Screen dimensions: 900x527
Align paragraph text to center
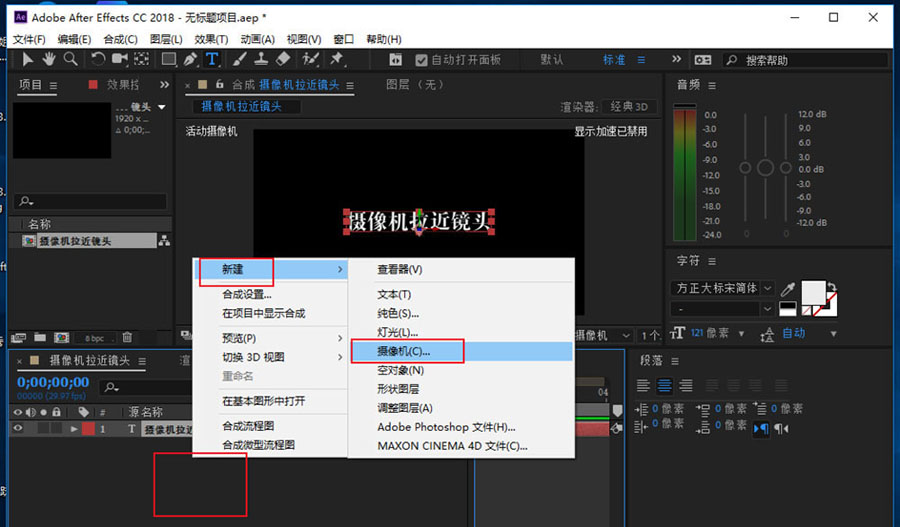click(x=664, y=386)
